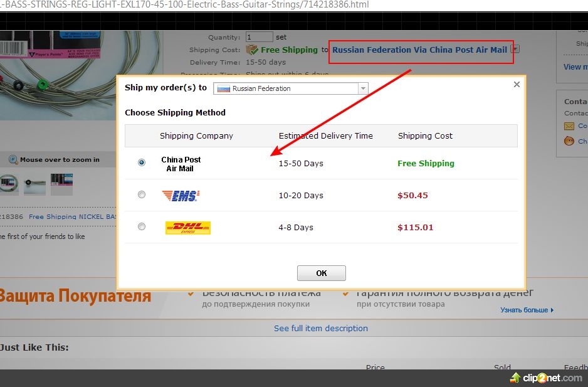Click the Узнать больше link

pos(527,310)
